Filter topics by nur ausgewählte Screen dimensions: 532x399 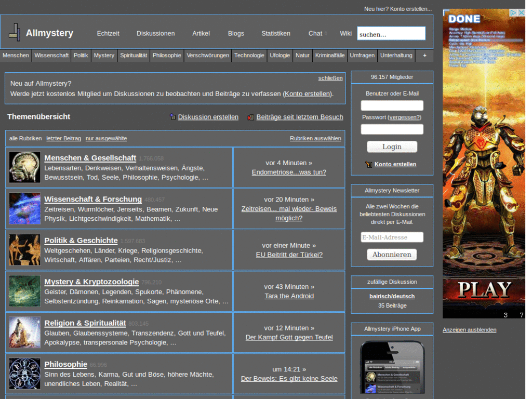click(x=106, y=138)
